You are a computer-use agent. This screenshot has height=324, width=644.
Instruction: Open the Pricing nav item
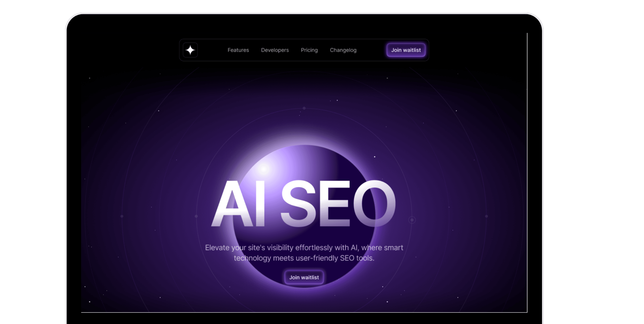pyautogui.click(x=309, y=50)
